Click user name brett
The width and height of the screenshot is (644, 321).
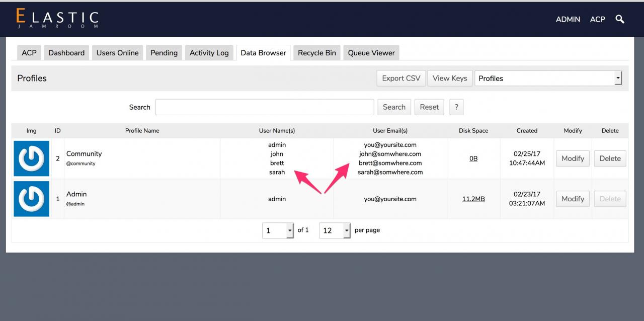pyautogui.click(x=277, y=163)
